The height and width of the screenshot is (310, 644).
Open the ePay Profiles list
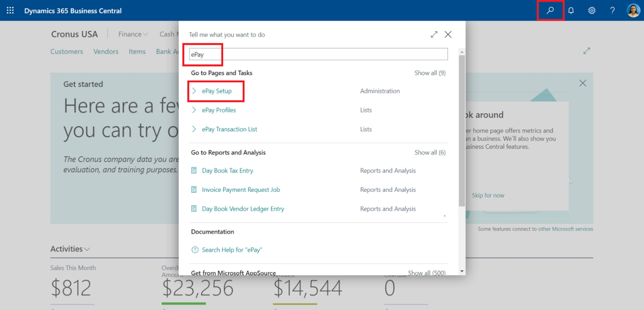pos(219,110)
